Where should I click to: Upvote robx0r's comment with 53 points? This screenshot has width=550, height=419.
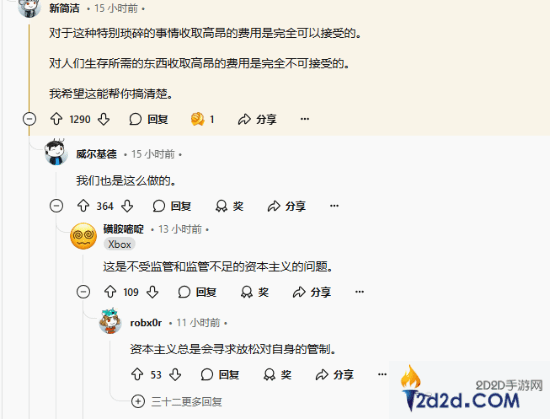pyautogui.click(x=137, y=374)
